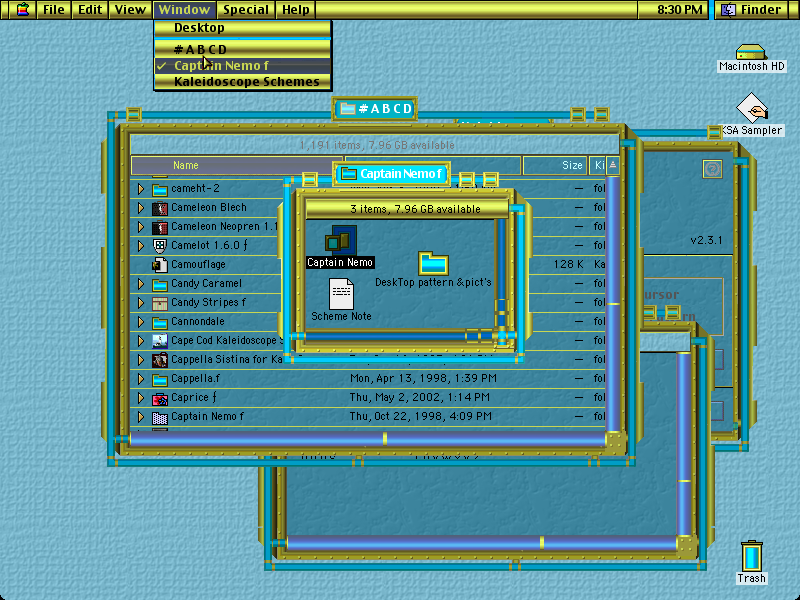Choose checked Captain Nemo f menu item
The height and width of the screenshot is (600, 800).
(x=243, y=66)
